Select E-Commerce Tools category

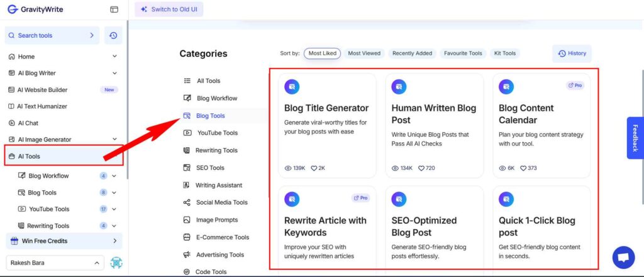(216, 237)
